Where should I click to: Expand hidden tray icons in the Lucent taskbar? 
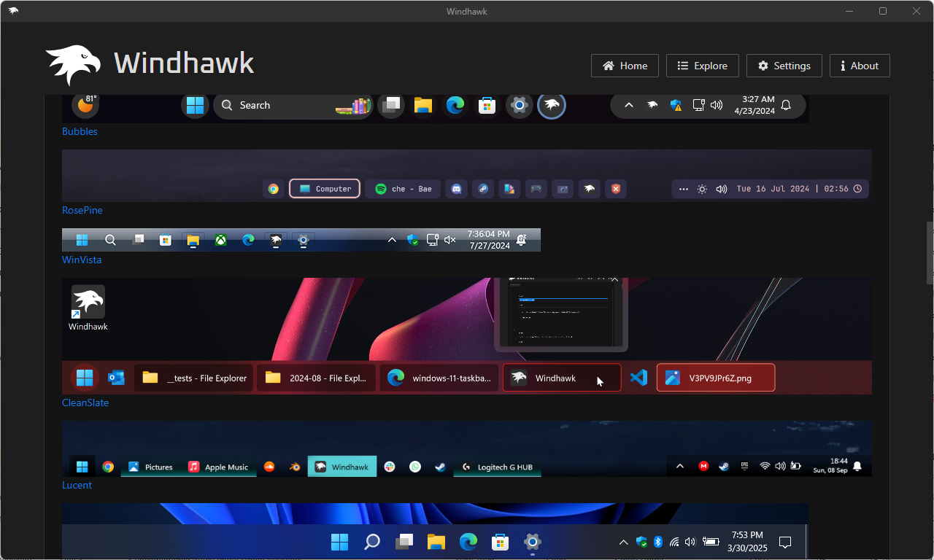(679, 466)
